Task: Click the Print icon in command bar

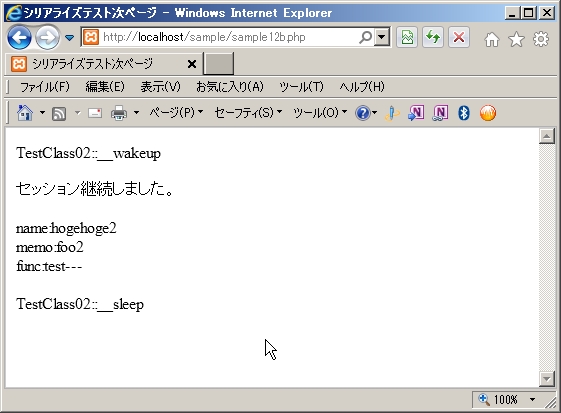Action: point(119,113)
